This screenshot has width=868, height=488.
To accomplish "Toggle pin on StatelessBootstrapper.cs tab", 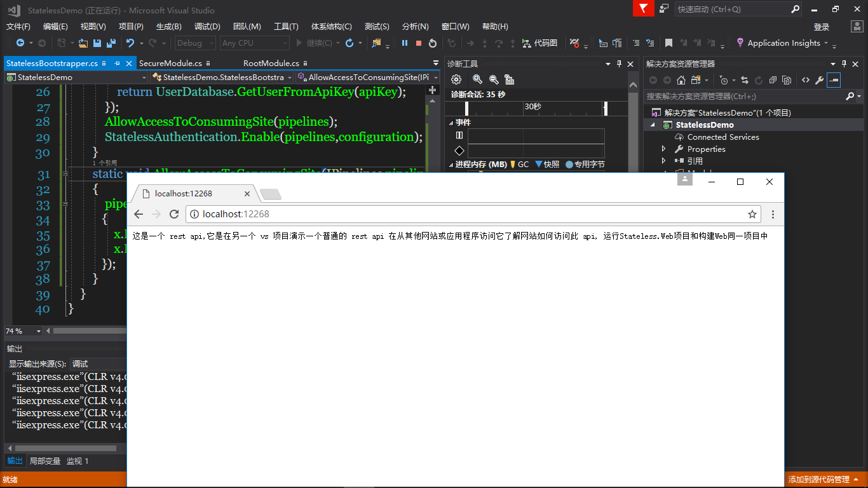I will [x=117, y=64].
